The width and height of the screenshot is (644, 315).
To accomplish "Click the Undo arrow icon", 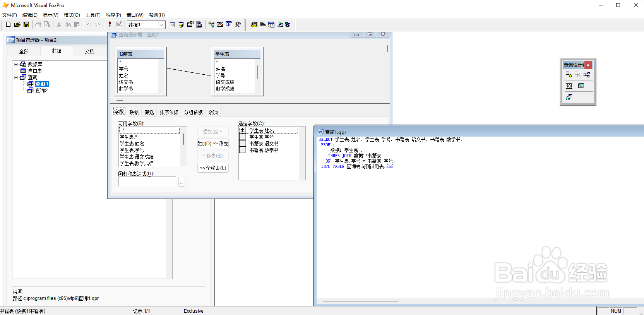I will [x=89, y=24].
